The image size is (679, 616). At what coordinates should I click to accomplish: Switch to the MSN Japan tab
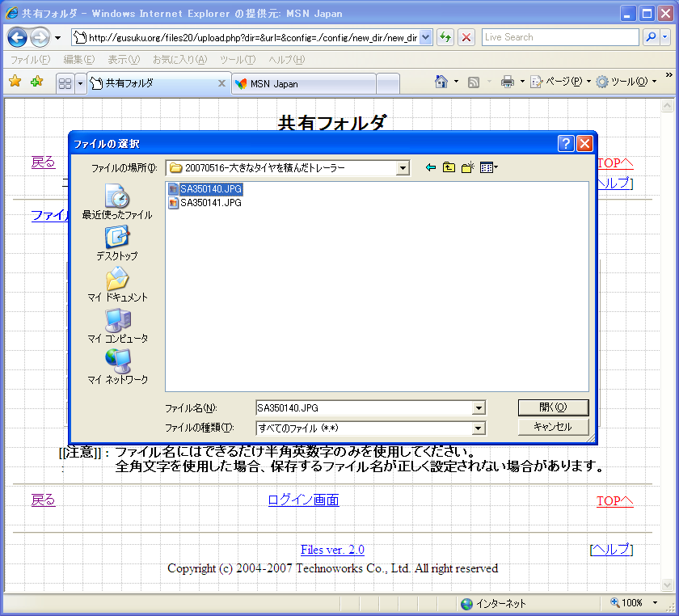[303, 84]
